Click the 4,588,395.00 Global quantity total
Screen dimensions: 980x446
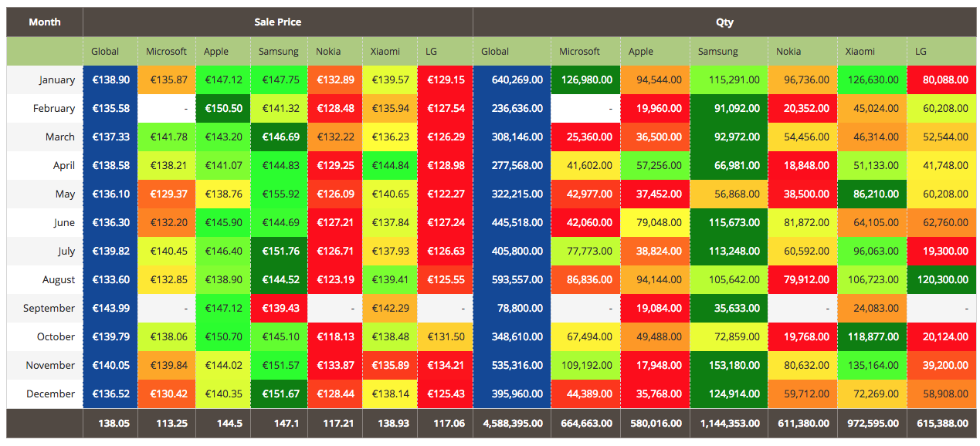coord(512,424)
